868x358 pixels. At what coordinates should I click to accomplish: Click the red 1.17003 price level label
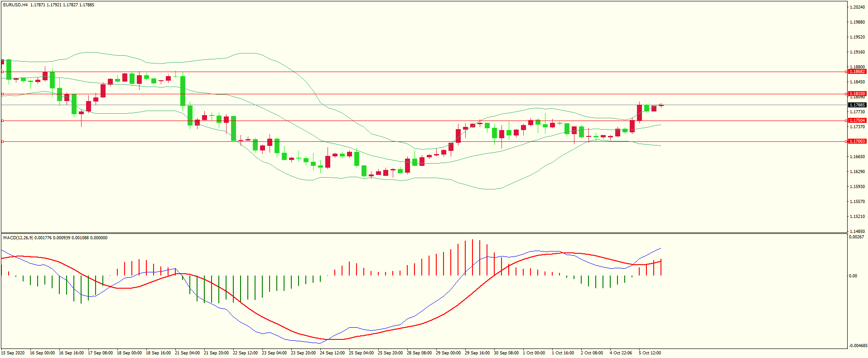(857, 141)
